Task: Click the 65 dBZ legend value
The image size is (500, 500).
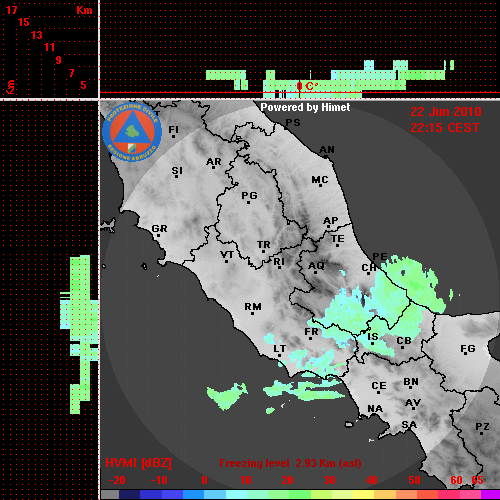Action: coord(477,480)
